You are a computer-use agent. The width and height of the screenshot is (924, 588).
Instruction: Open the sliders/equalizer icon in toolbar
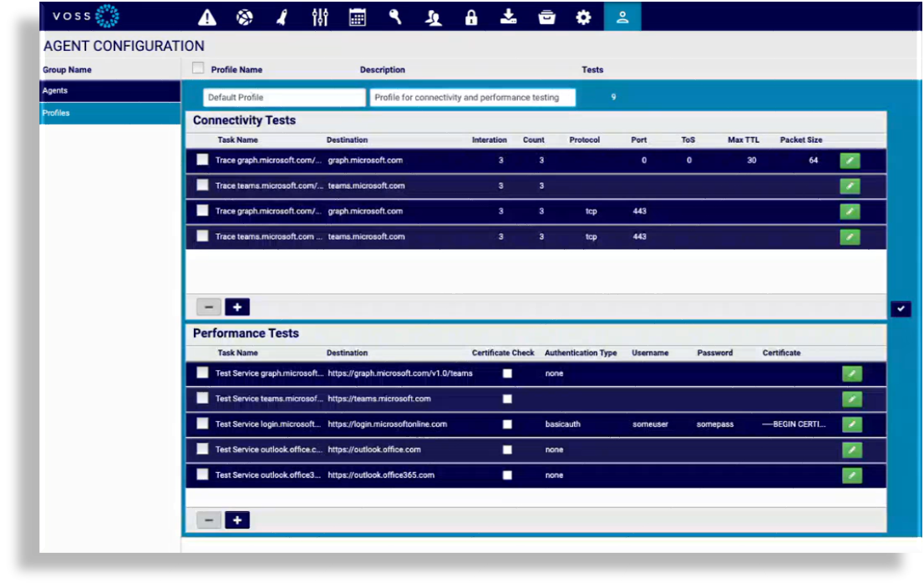pyautogui.click(x=320, y=18)
